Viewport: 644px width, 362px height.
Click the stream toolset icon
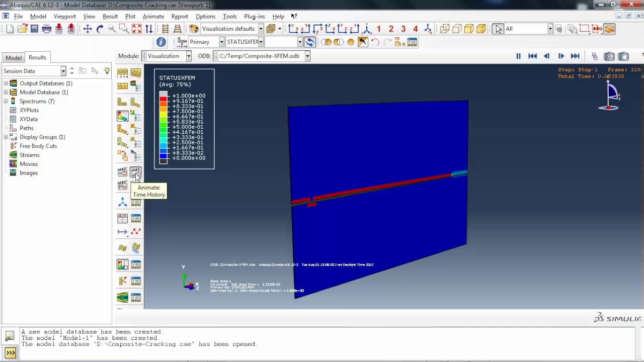click(122, 298)
